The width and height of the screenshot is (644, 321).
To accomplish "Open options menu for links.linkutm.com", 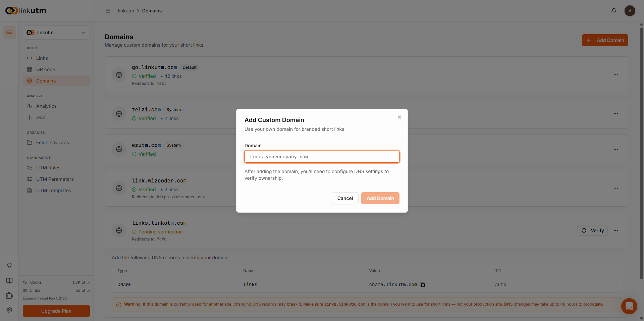I will [615, 230].
